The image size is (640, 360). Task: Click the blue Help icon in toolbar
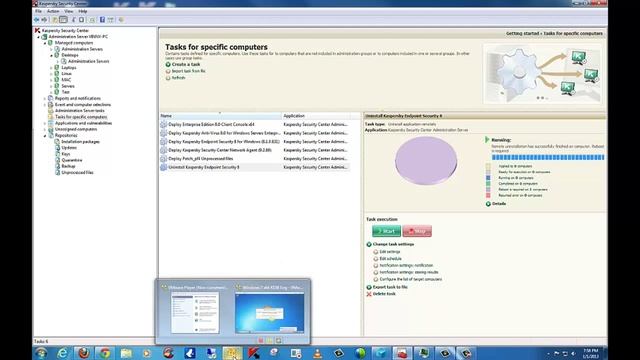pyautogui.click(x=102, y=20)
